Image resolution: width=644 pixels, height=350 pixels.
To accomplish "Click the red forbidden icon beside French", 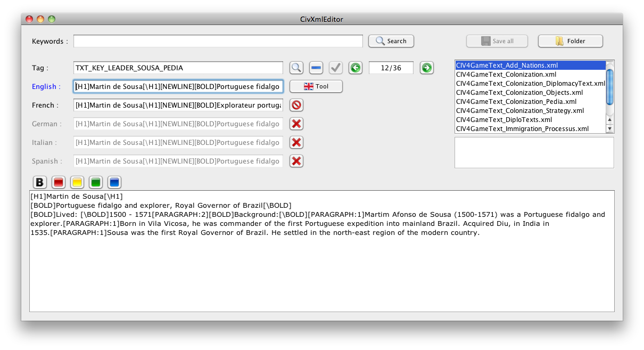I will point(296,105).
